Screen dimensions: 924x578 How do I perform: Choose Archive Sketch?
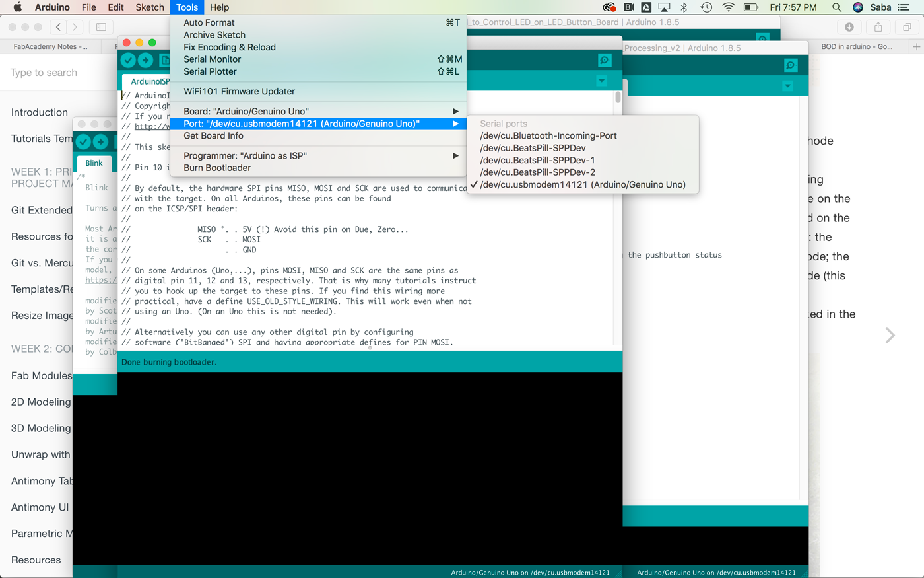(318, 35)
